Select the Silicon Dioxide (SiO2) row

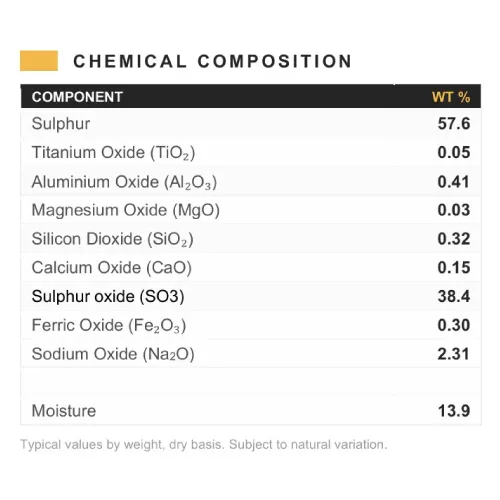251,239
